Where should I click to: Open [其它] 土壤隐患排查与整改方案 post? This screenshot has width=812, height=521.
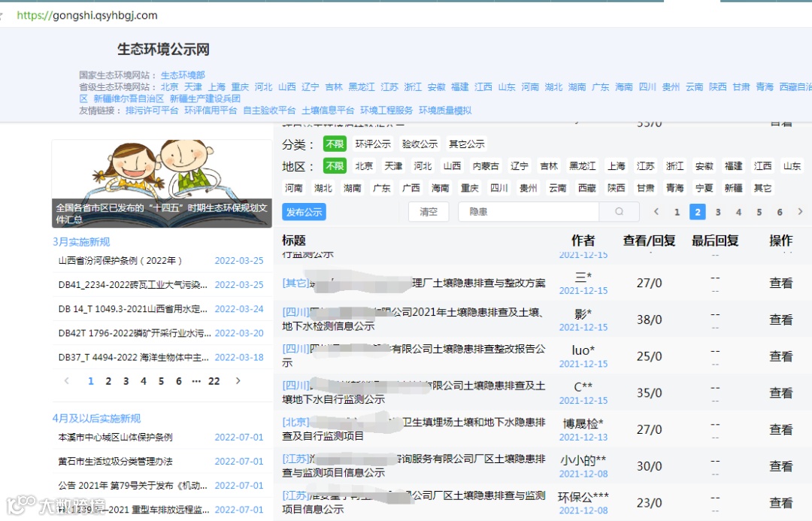click(x=414, y=283)
